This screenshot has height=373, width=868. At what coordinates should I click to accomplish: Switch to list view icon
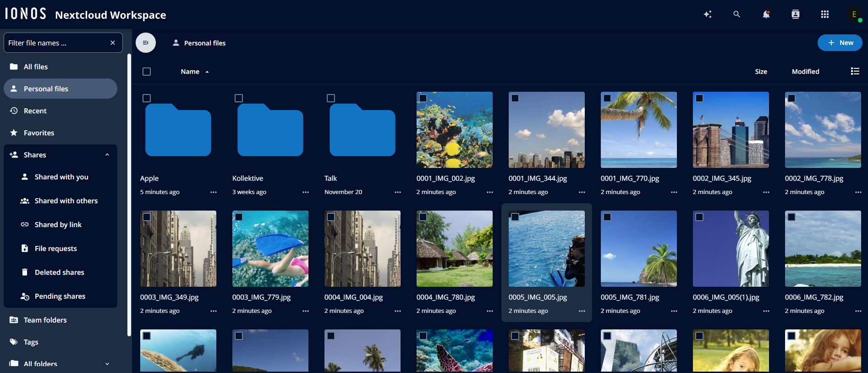pyautogui.click(x=855, y=71)
